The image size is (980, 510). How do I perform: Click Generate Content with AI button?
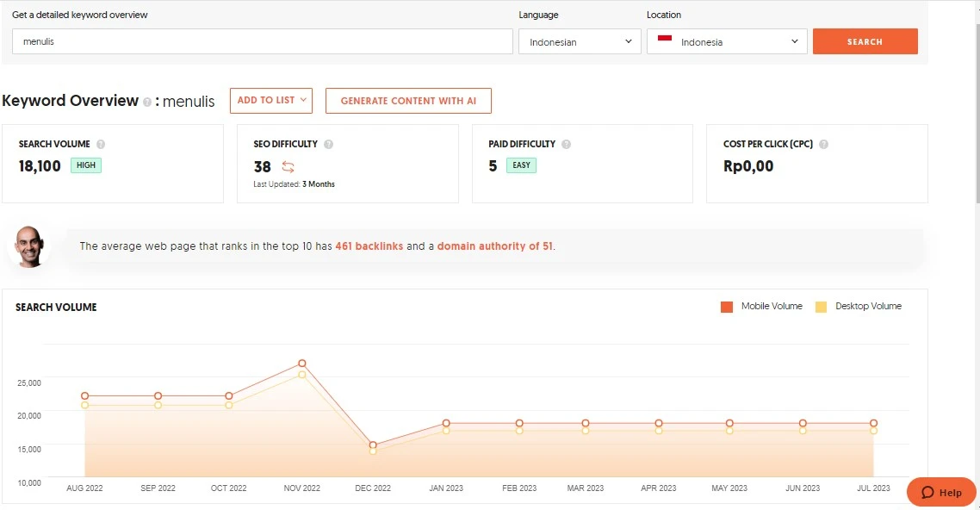(408, 101)
